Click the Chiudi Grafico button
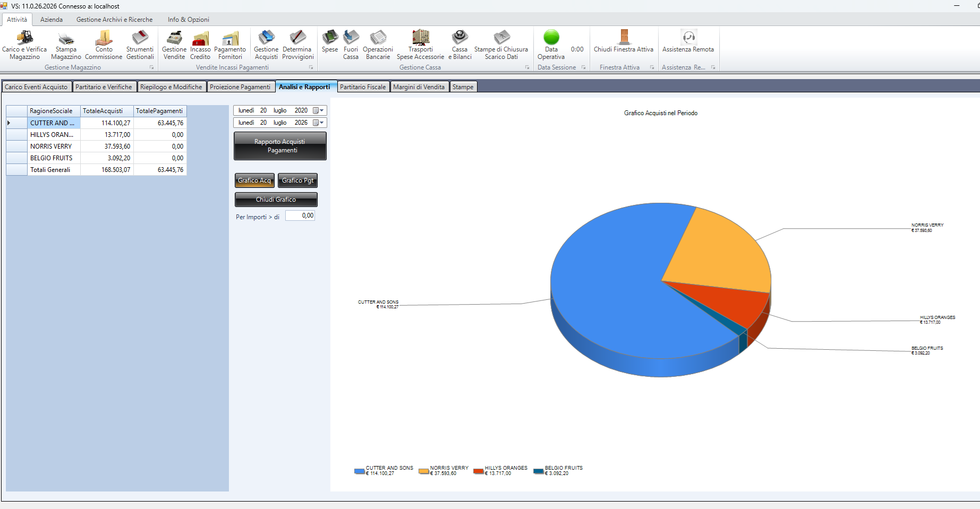The height and width of the screenshot is (509, 980). (276, 200)
